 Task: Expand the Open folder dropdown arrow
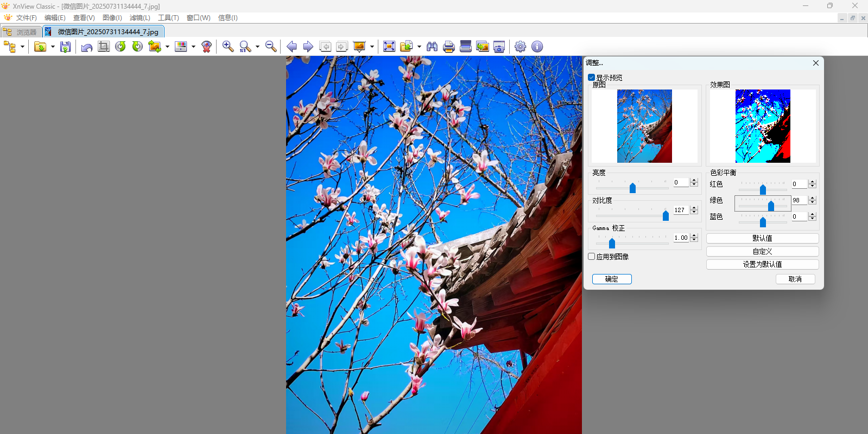pyautogui.click(x=53, y=47)
